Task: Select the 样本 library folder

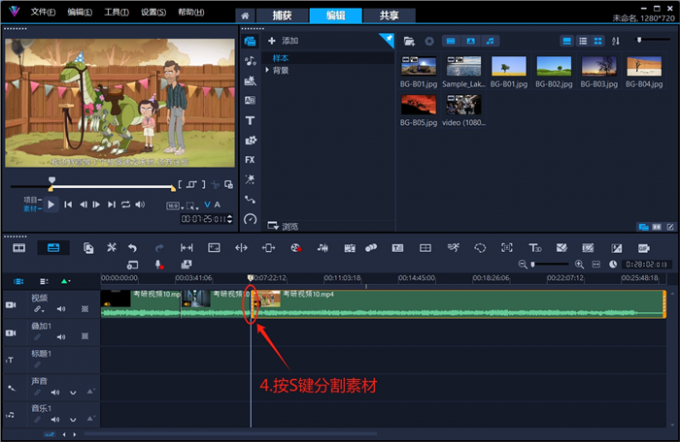Action: click(x=281, y=58)
